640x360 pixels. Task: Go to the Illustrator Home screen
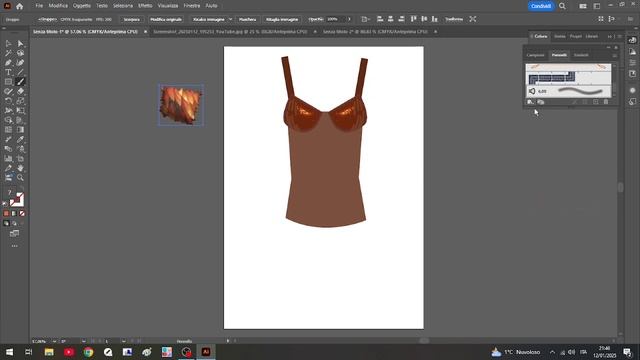19,6
